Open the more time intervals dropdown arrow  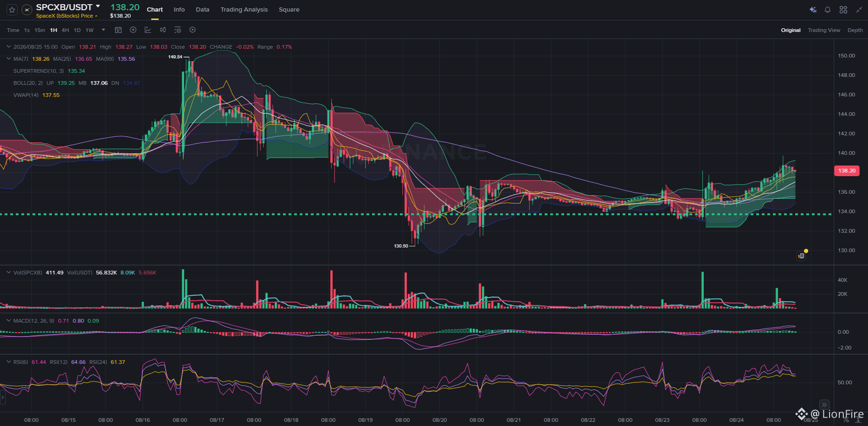pyautogui.click(x=103, y=30)
